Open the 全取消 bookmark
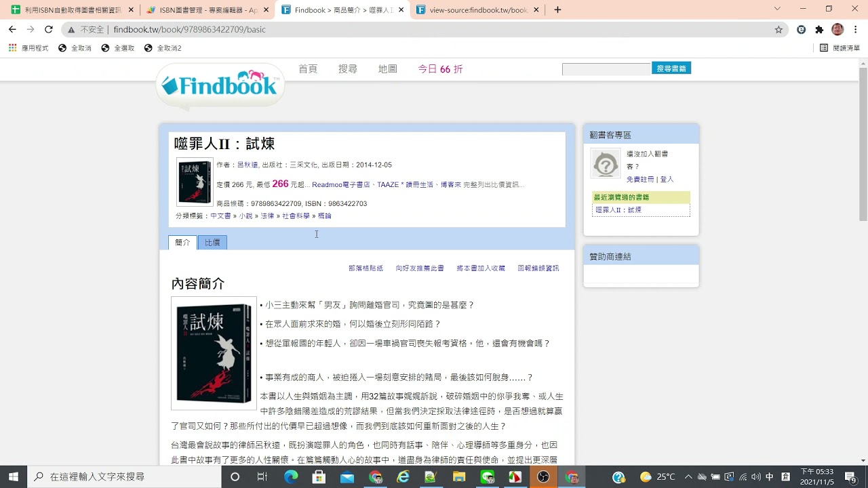This screenshot has height=488, width=868. (75, 48)
